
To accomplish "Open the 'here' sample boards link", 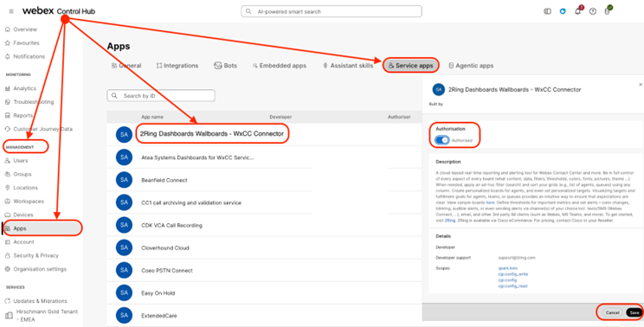I will pyautogui.click(x=491, y=202).
